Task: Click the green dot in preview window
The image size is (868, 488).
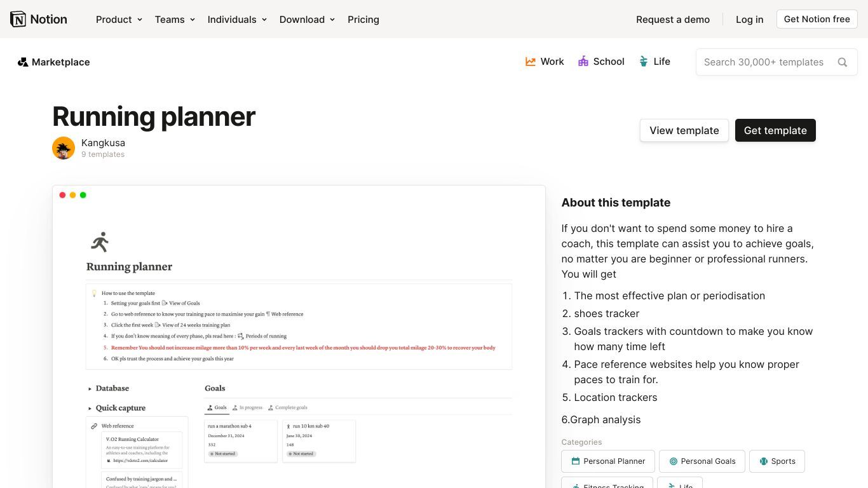Action: click(83, 195)
